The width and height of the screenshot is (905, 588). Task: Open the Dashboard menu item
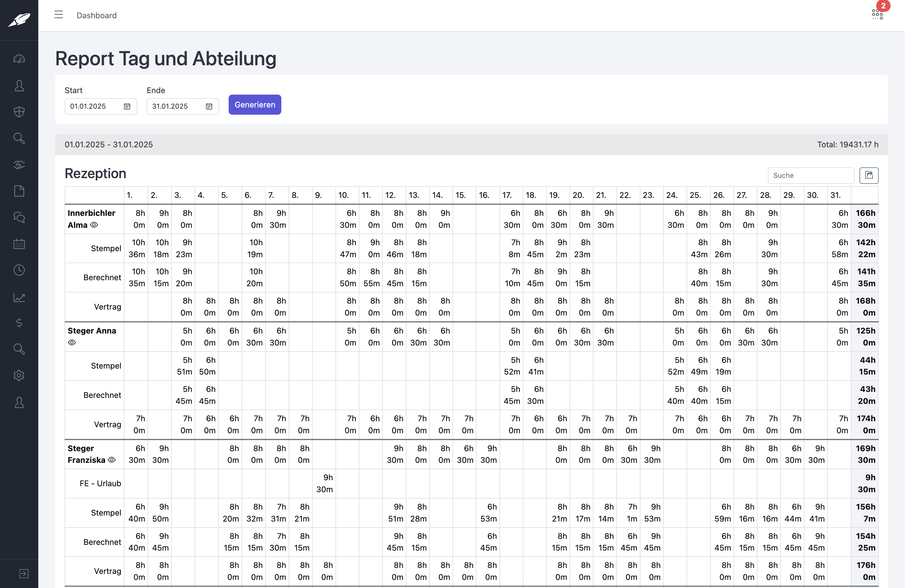click(x=96, y=16)
